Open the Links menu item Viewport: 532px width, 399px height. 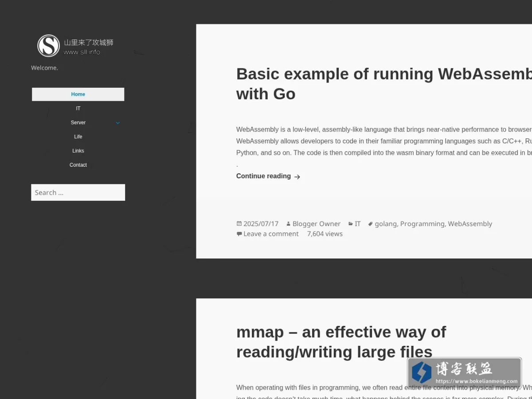[78, 151]
